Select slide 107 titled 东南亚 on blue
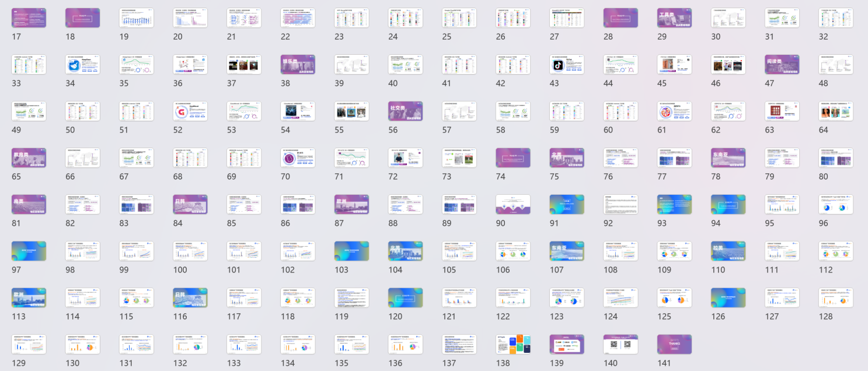868x371 pixels. [x=567, y=251]
